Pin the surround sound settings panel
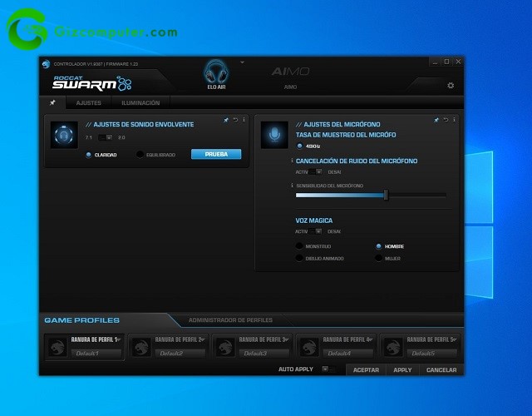 pyautogui.click(x=225, y=120)
